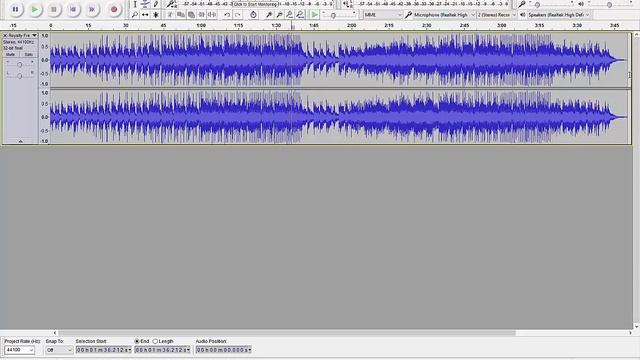Stop playback with the Stop button
The height and width of the screenshot is (360, 640).
tap(53, 9)
